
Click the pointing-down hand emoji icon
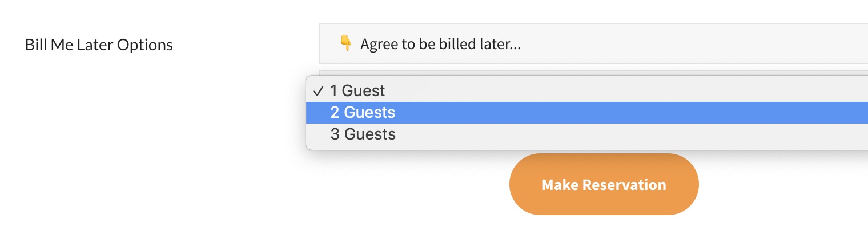pyautogui.click(x=345, y=44)
